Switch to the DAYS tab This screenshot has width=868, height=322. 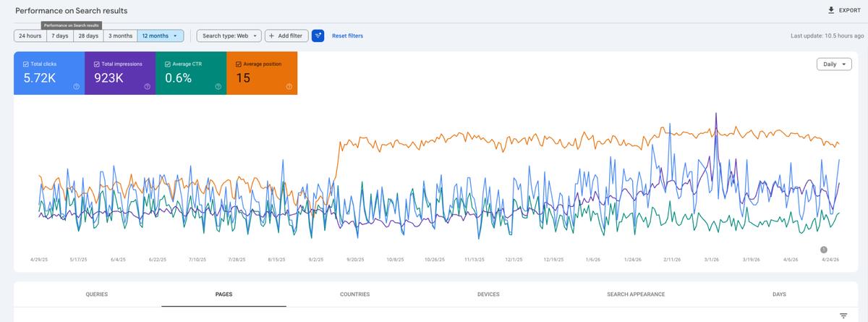click(x=779, y=295)
